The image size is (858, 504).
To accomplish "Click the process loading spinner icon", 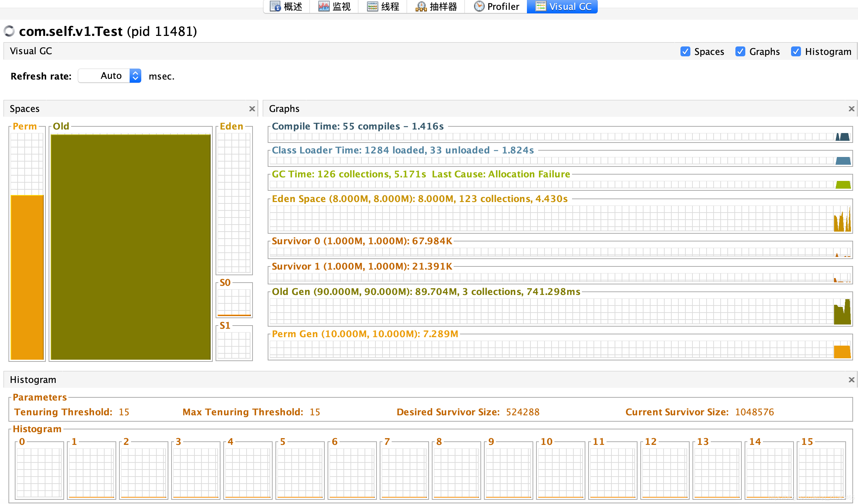I will click(x=9, y=31).
